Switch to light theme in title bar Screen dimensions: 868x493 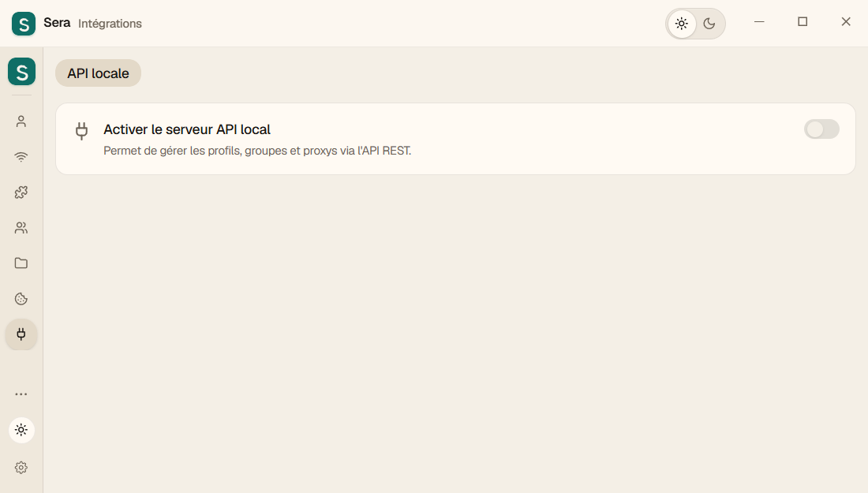coord(682,24)
